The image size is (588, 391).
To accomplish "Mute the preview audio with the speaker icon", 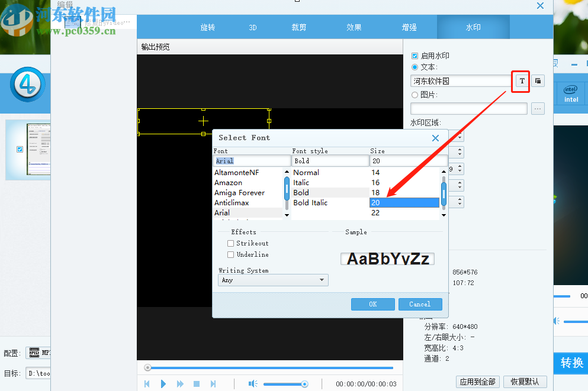I will tap(253, 383).
